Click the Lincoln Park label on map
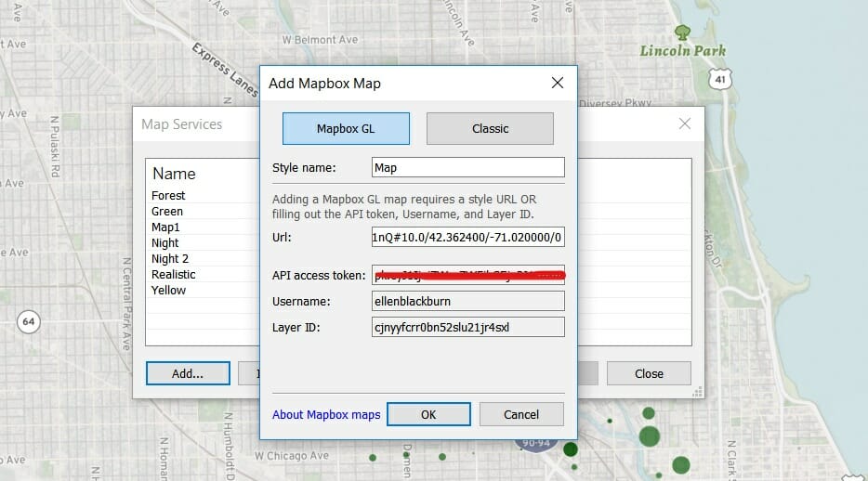The width and height of the screenshot is (868, 481). coord(682,51)
